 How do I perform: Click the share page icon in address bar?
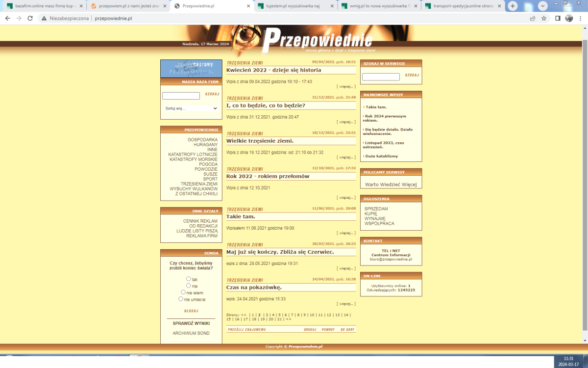click(x=533, y=18)
